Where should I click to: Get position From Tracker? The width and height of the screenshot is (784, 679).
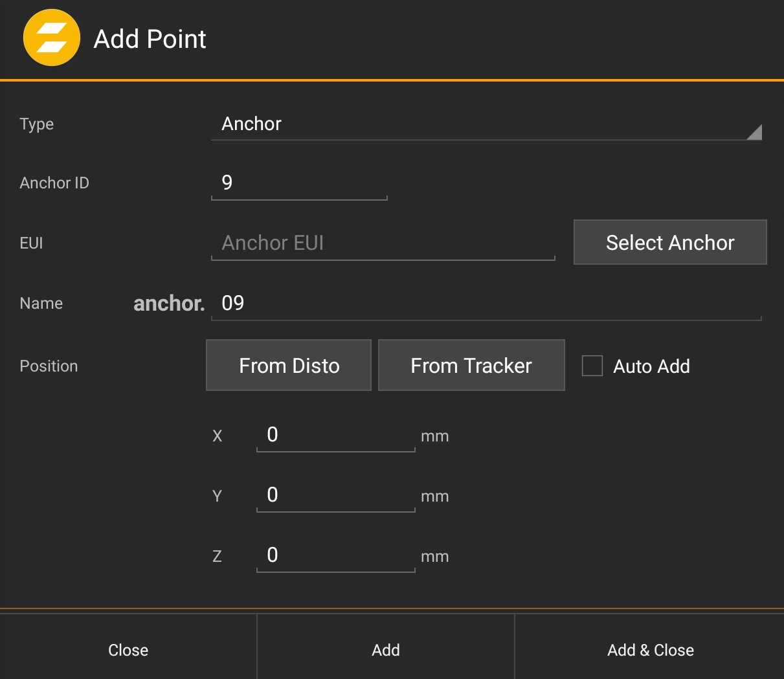471,366
